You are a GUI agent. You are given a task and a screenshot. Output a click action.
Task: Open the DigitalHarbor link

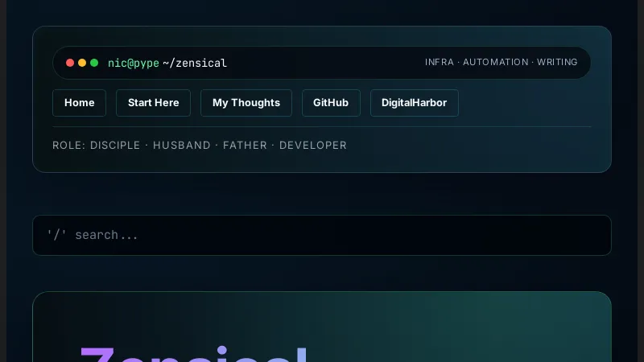pos(414,103)
